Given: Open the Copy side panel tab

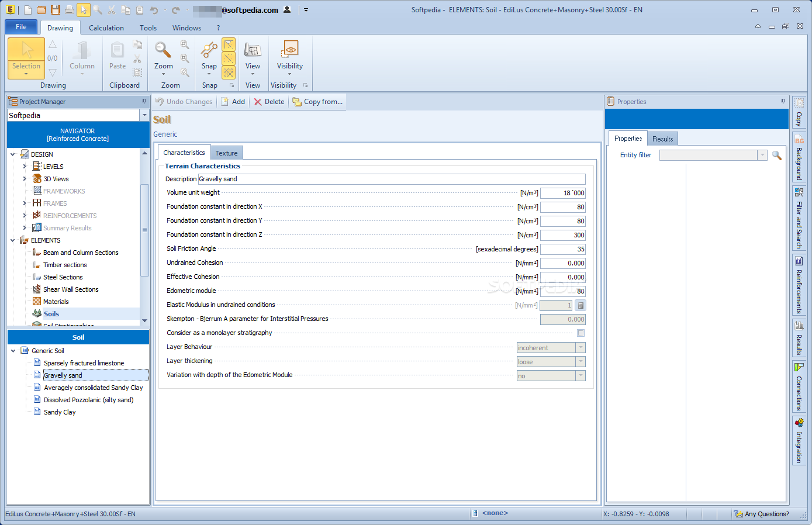Looking at the screenshot, I should tap(799, 112).
